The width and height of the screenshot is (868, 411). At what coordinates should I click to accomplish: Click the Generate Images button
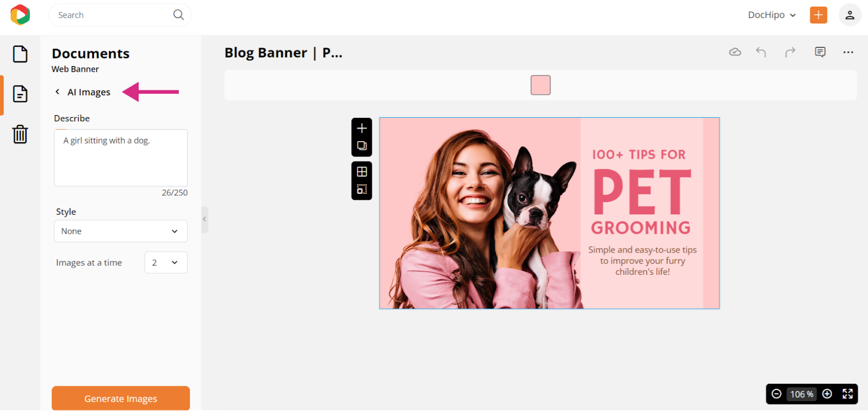coord(120,399)
